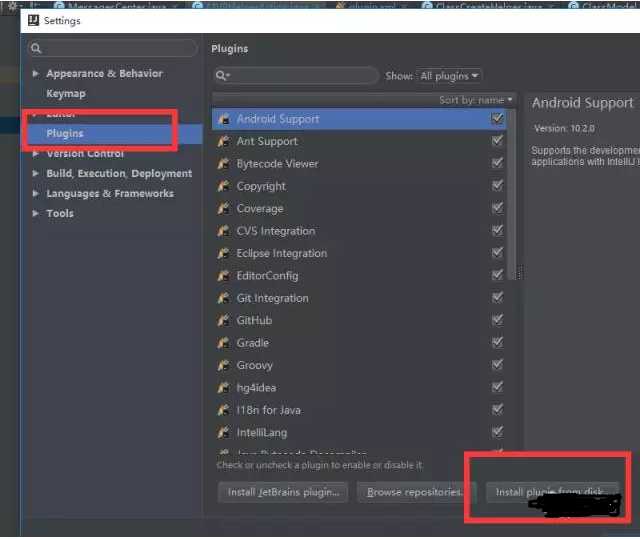
Task: Toggle the Coverage plugin checkbox
Action: click(497, 208)
